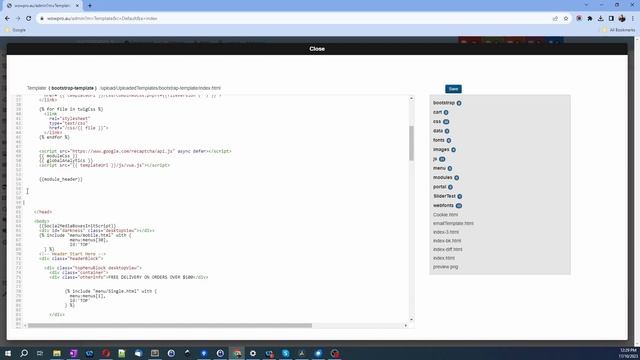Screen dimensions: 640x360
Task: Open the Skype icon on the taskbar
Action: pos(286,353)
